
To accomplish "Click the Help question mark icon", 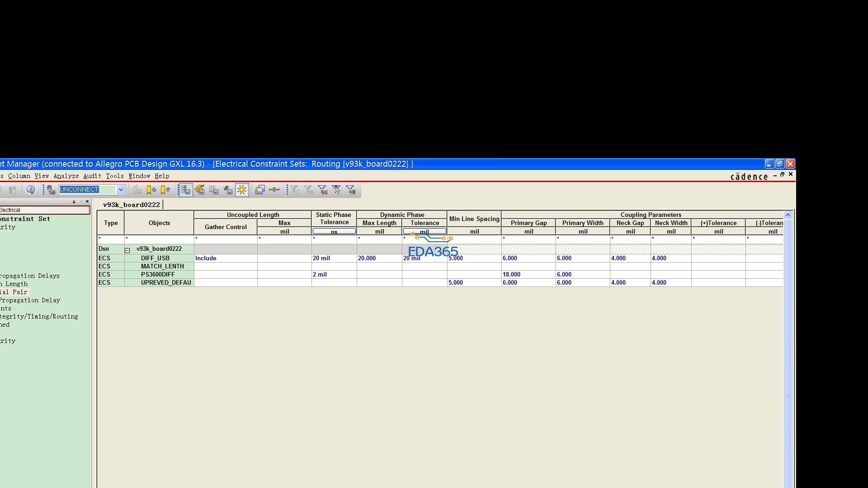I will coord(30,190).
